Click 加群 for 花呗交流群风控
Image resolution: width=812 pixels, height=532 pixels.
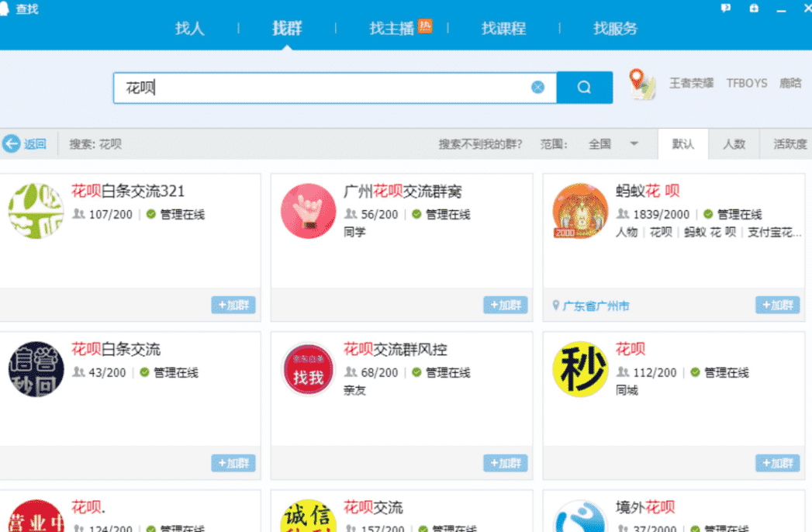coord(506,463)
